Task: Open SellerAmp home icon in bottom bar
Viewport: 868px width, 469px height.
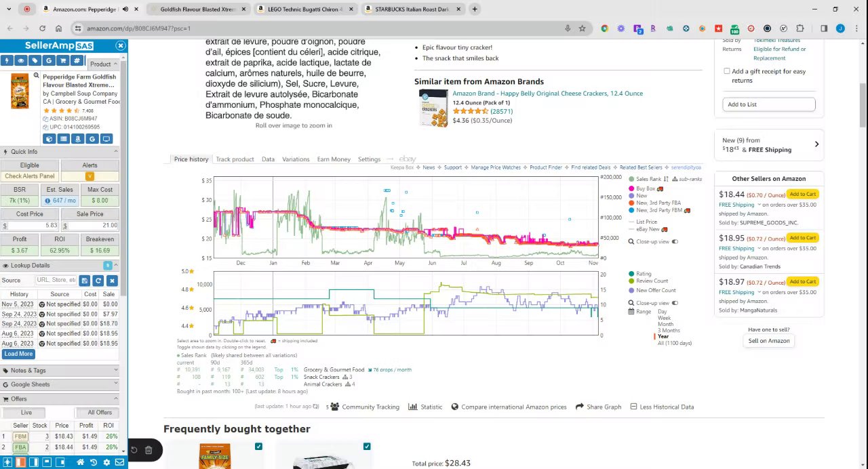Action: tap(80, 462)
